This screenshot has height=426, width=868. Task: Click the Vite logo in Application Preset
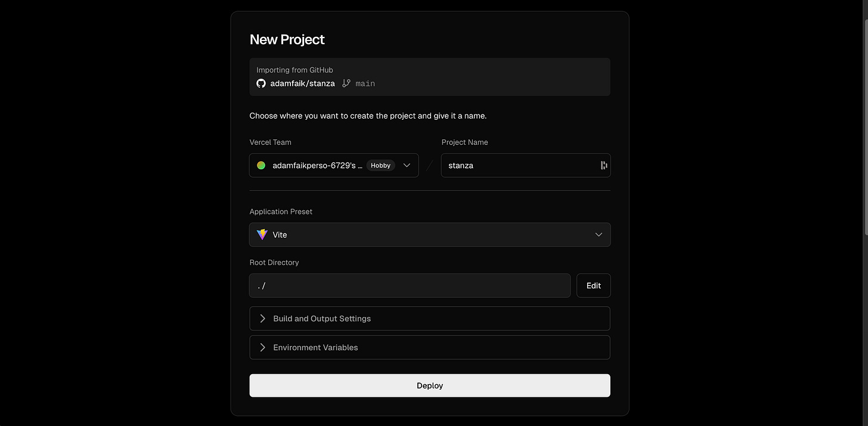coord(262,234)
